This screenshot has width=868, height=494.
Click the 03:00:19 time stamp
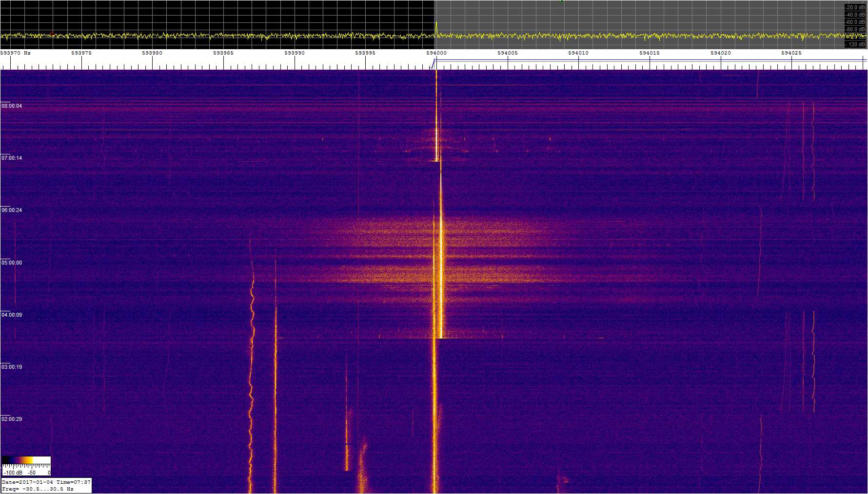(x=12, y=367)
